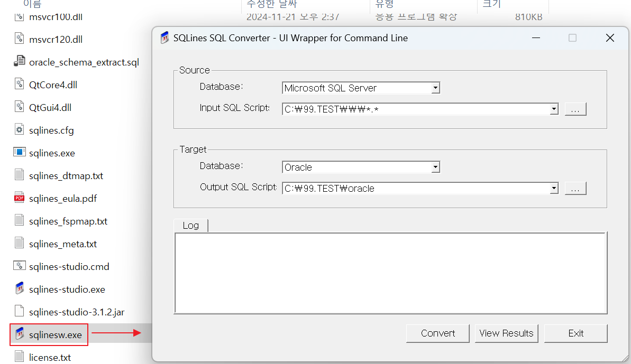Open the Target Database dropdown
The width and height of the screenshot is (631, 364).
coord(435,167)
